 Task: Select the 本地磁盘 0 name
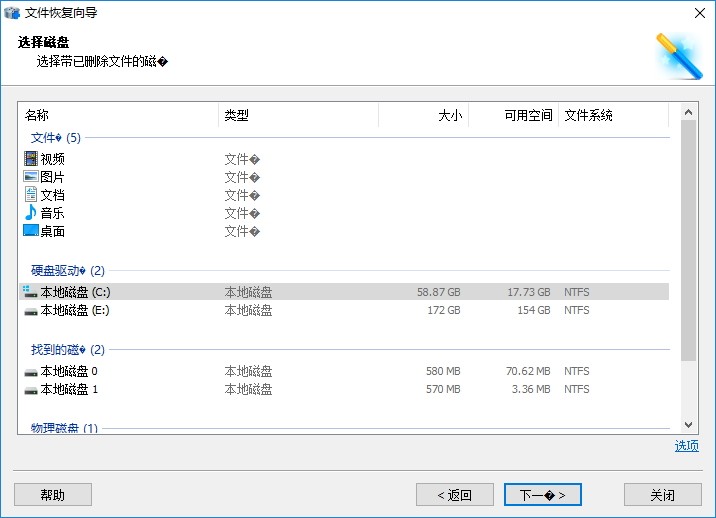click(x=69, y=371)
